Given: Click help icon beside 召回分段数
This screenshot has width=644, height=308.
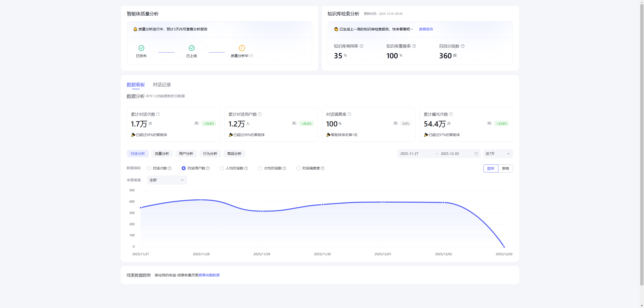Looking at the screenshot, I should (x=463, y=46).
